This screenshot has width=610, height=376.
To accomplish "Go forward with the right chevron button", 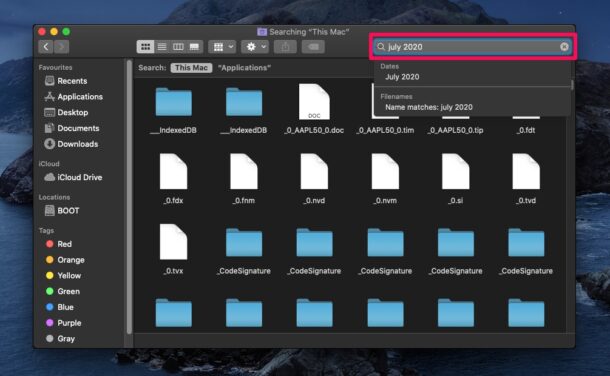I will (x=61, y=47).
